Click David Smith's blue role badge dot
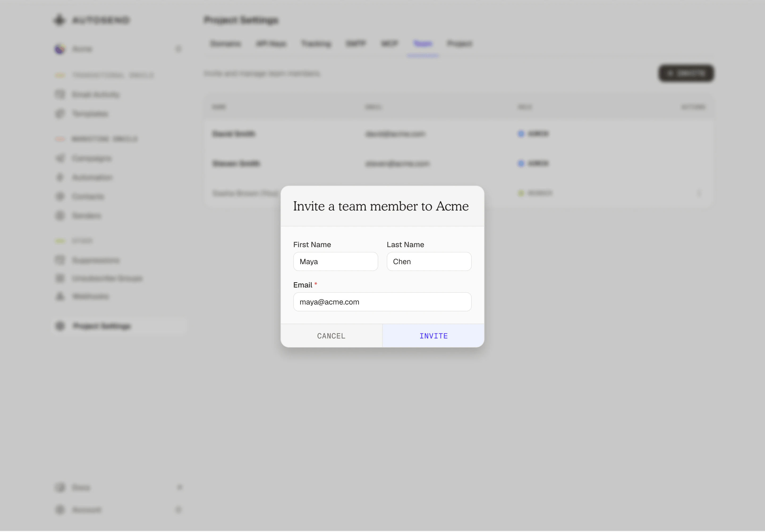 click(521, 134)
